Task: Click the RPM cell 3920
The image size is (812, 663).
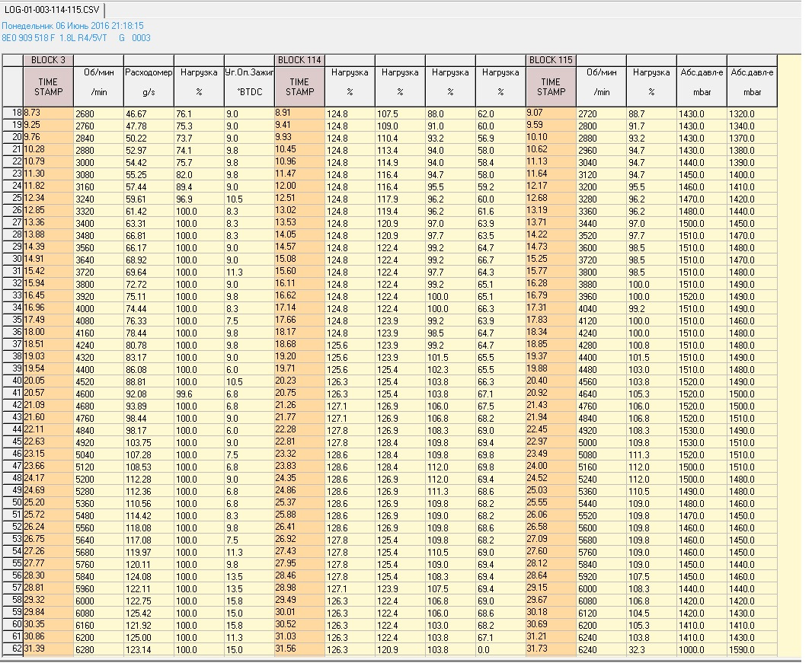Action: (98, 297)
